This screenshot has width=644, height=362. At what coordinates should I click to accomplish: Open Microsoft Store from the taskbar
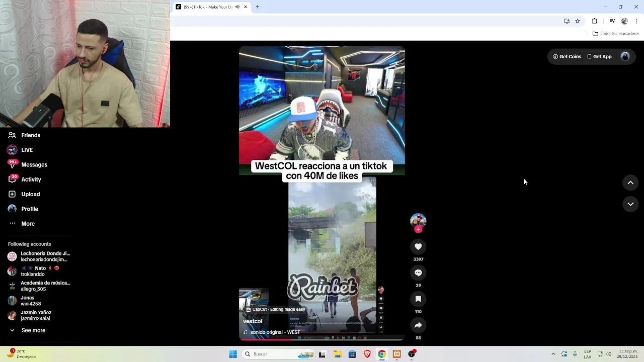[352, 354]
